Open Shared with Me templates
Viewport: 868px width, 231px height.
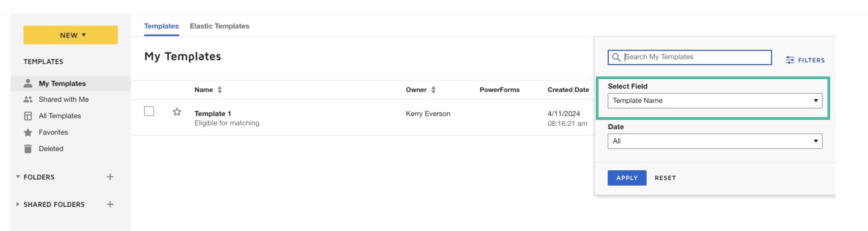(x=63, y=99)
